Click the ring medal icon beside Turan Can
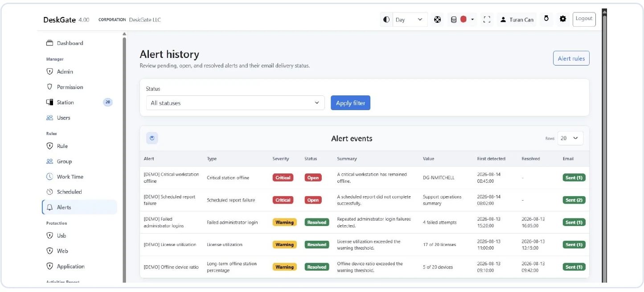 tap(546, 19)
